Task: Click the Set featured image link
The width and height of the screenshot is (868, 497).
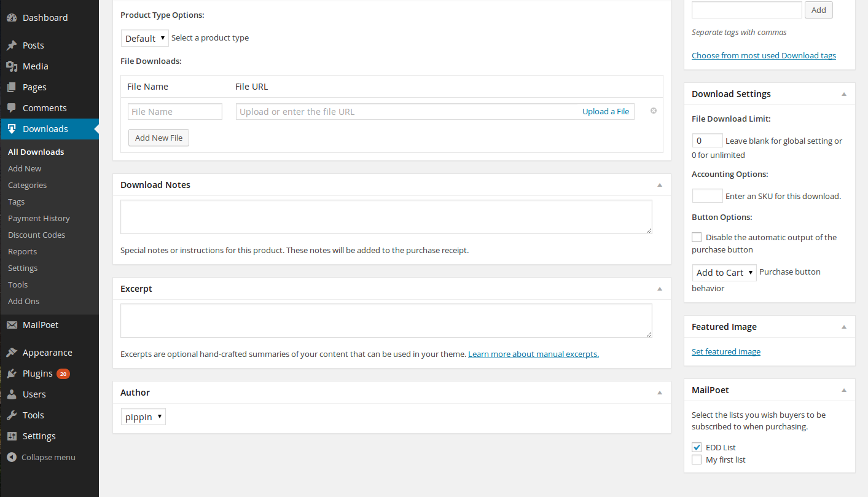Action: pyautogui.click(x=725, y=351)
